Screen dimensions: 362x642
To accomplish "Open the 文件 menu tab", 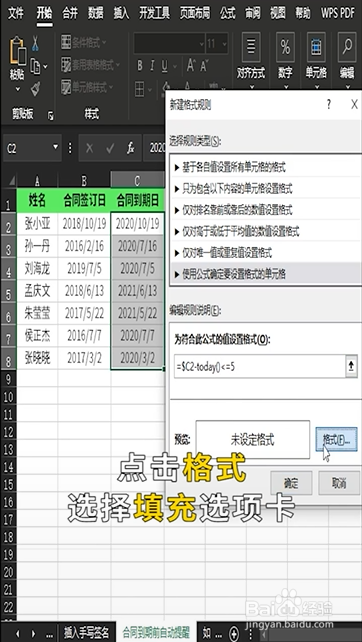I will pos(16,13).
